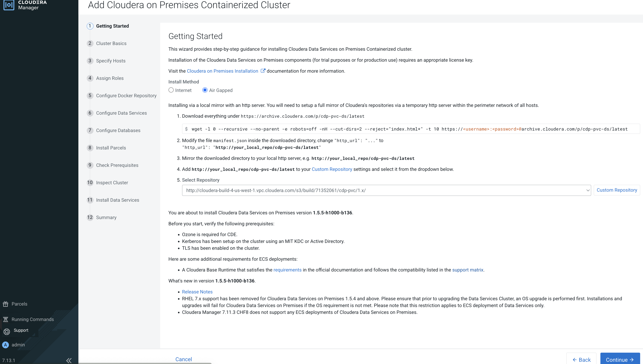Go to Configure Docker Repository step
Viewport: 643px width, 364px height.
(126, 96)
